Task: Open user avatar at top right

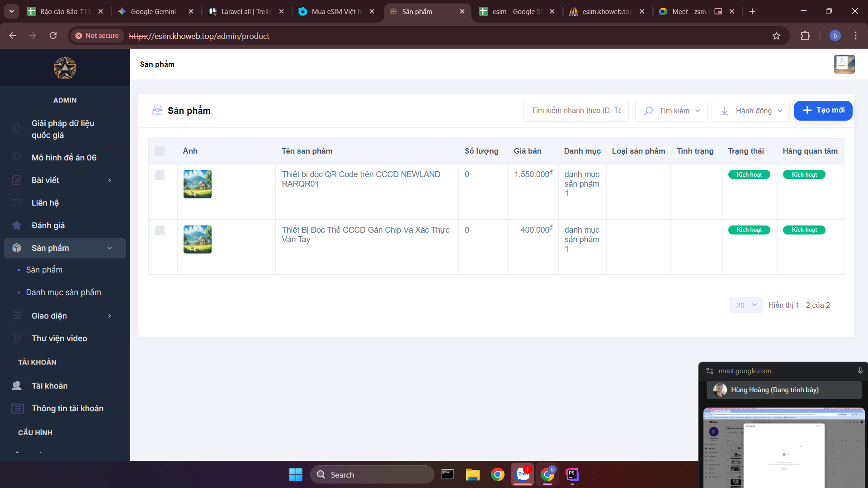Action: point(844,64)
